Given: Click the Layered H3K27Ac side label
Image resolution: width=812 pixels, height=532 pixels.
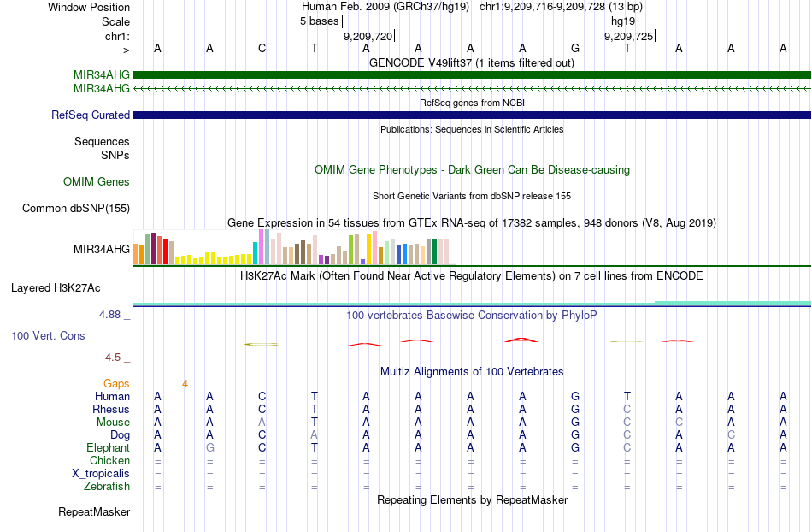Looking at the screenshot, I should click(56, 288).
